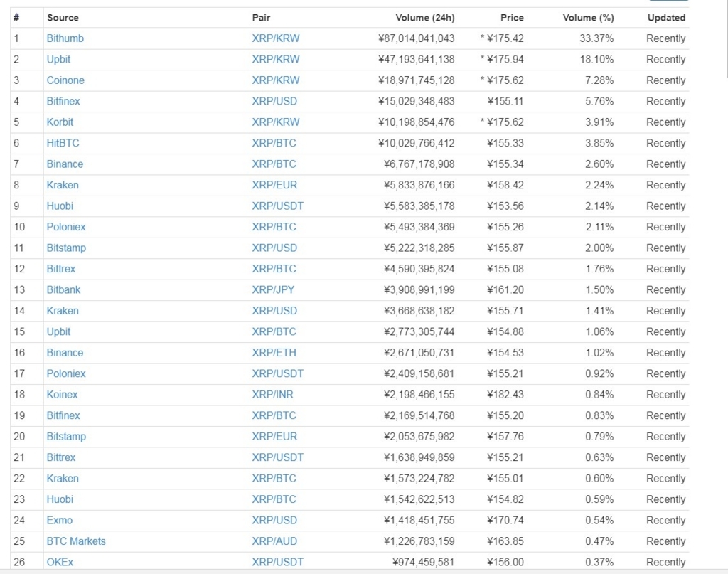The image size is (728, 574).
Task: Select price value ¥170.74
Action: [x=505, y=520]
